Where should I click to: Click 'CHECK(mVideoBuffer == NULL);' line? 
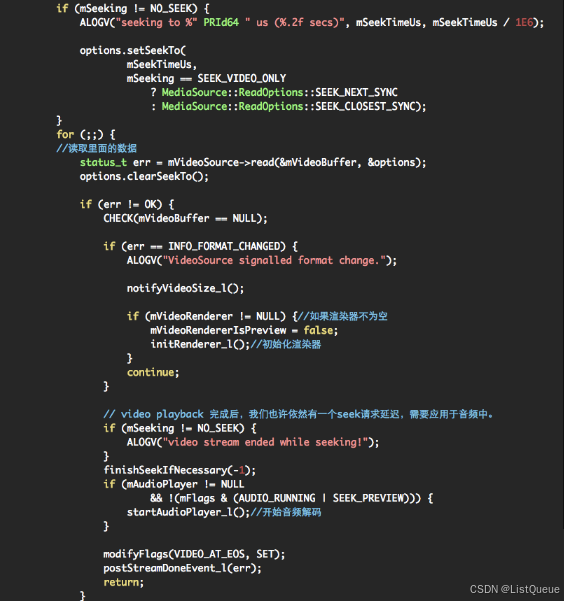click(185, 218)
